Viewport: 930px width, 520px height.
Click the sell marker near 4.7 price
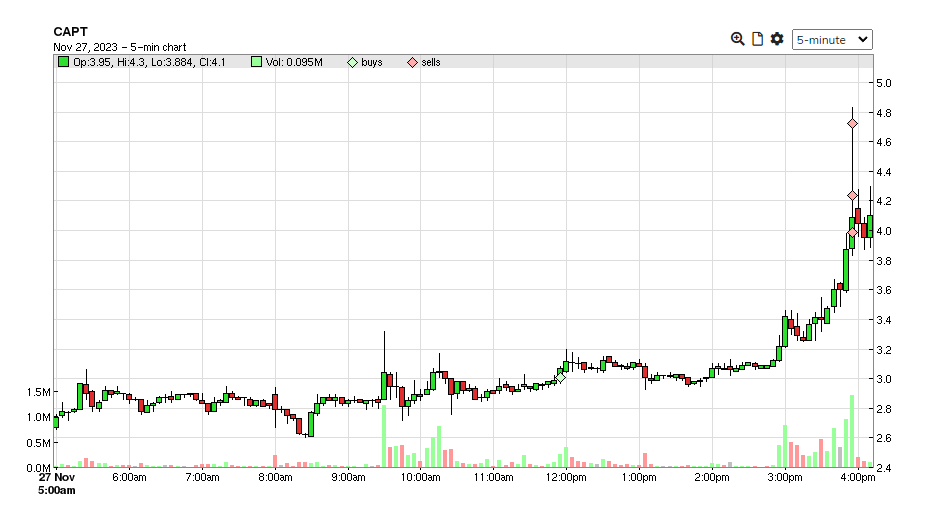click(852, 123)
